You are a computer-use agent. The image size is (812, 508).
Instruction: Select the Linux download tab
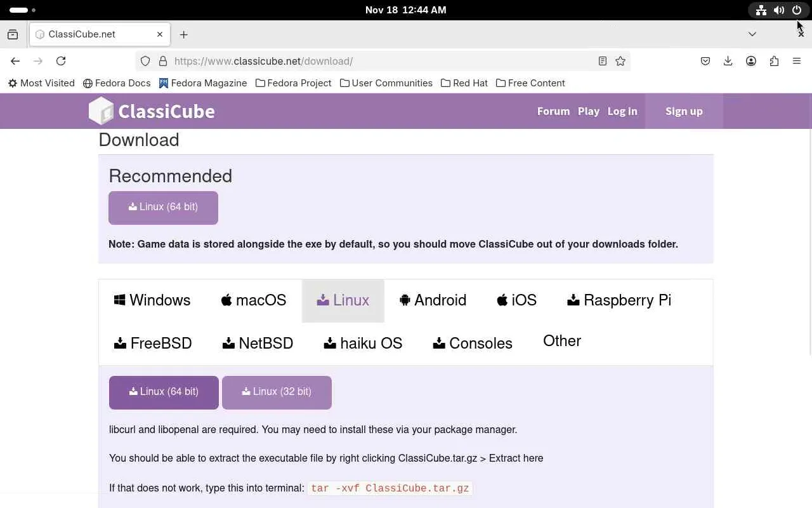[x=343, y=300]
